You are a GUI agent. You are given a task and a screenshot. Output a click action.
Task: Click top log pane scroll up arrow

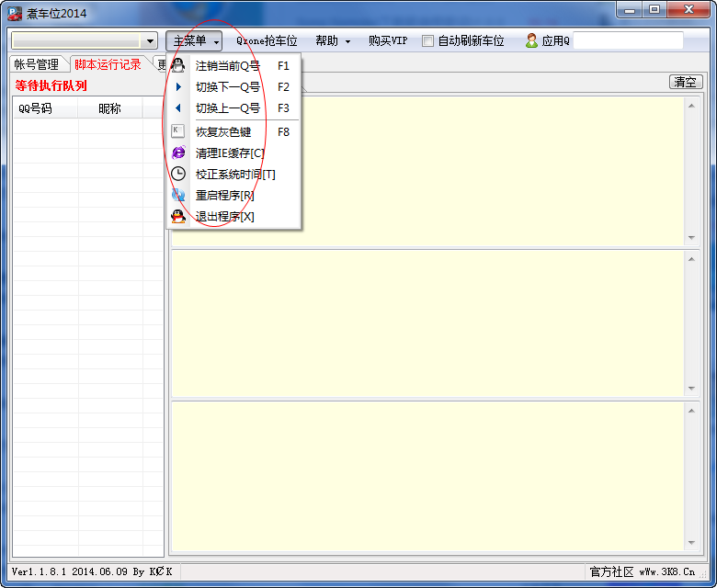pos(691,106)
